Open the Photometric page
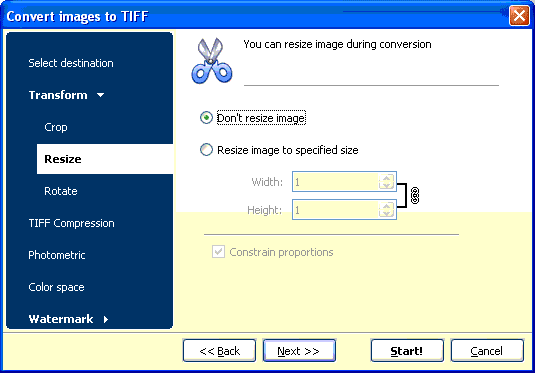 point(57,255)
